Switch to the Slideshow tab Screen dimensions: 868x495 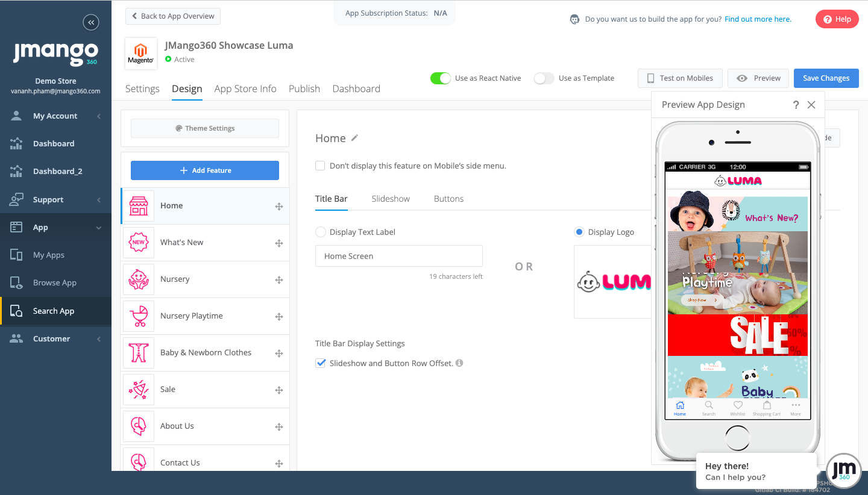point(391,199)
